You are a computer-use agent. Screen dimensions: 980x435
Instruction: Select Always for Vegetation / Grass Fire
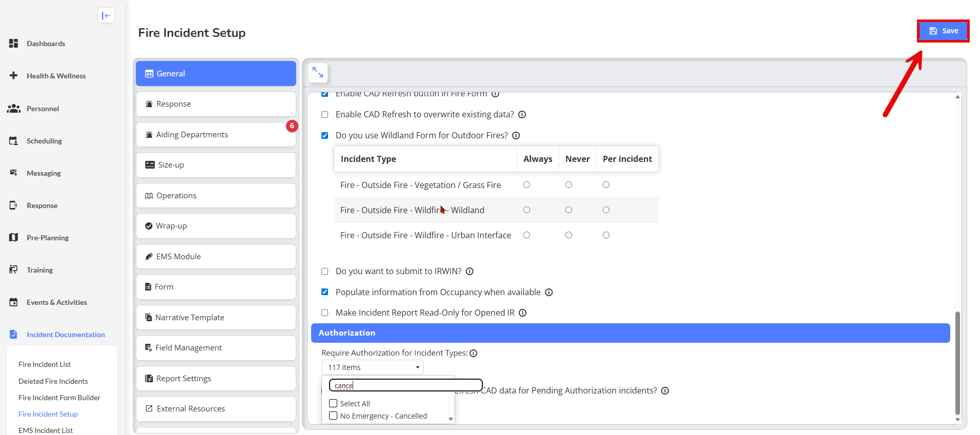coord(526,185)
